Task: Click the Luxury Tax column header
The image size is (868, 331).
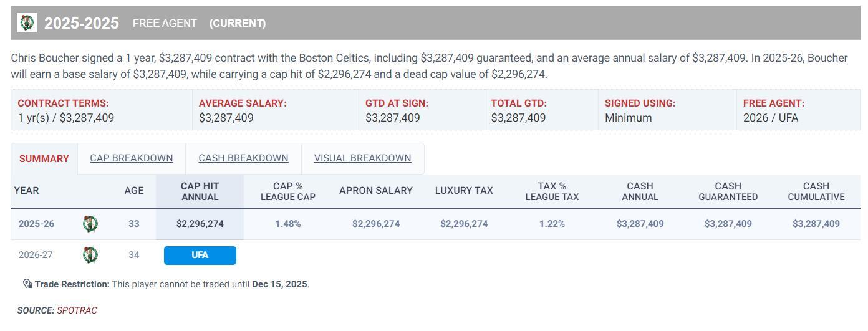Action: [464, 191]
